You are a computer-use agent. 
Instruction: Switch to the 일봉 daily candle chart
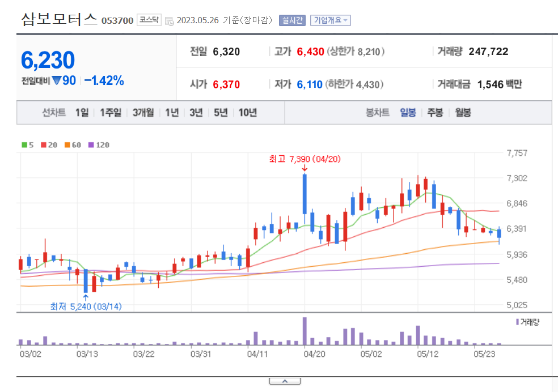click(408, 113)
